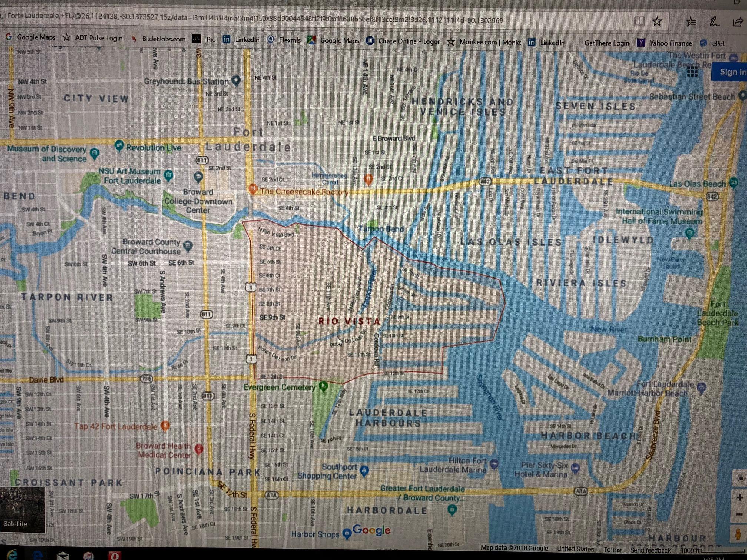Click the zoom in plus button
Image resolution: width=747 pixels, height=560 pixels.
point(740,497)
